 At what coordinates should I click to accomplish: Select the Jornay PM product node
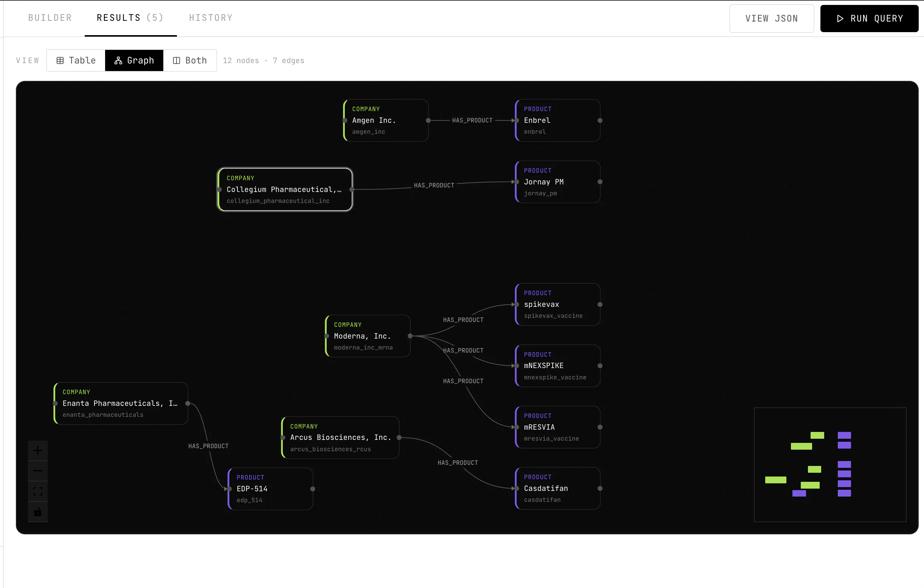click(x=558, y=182)
